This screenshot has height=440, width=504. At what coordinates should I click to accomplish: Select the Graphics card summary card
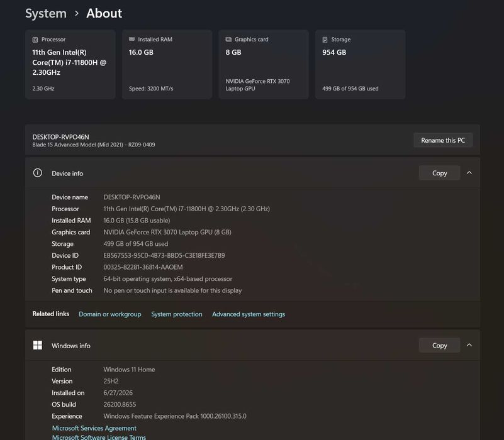(264, 64)
